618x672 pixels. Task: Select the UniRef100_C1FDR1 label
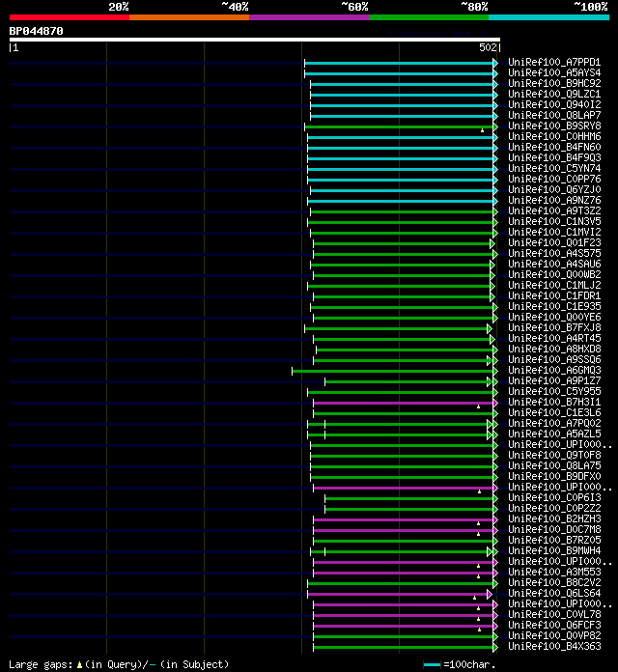coord(554,296)
